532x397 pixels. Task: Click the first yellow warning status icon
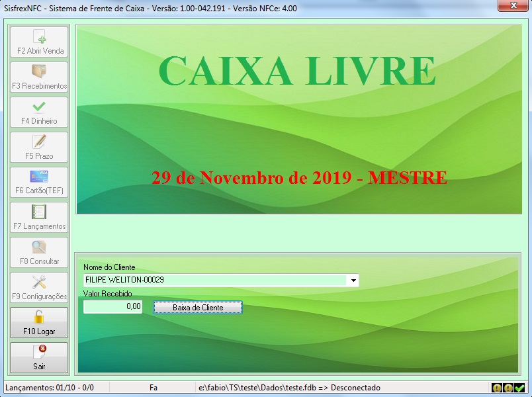click(x=497, y=388)
